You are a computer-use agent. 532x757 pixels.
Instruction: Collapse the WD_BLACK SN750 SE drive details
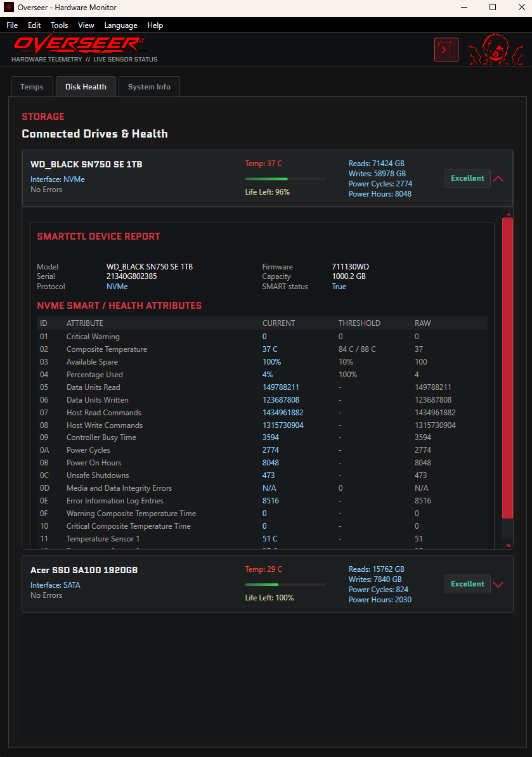(498, 179)
